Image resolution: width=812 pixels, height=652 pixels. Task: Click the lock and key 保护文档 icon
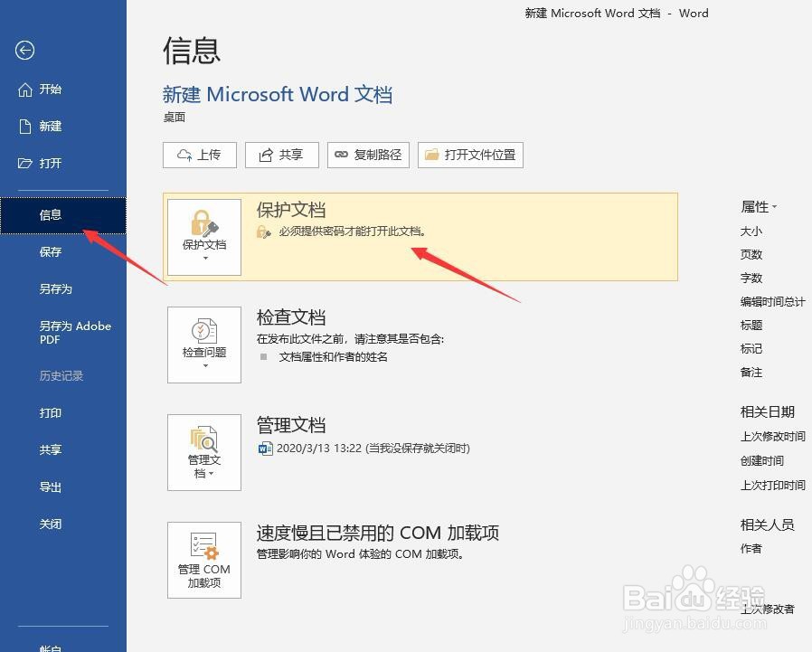tap(204, 223)
